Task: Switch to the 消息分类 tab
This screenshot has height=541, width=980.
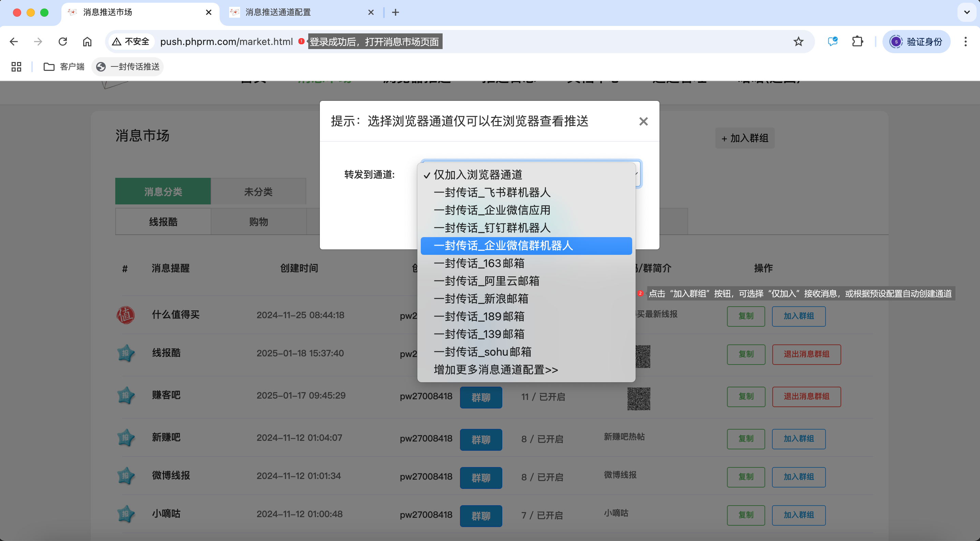Action: (163, 191)
